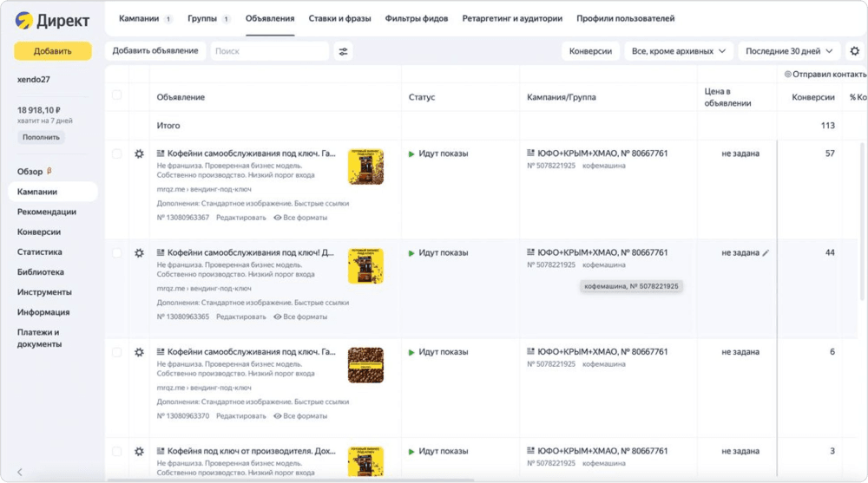868x483 pixels.
Task: Click horizontal scrollbar at table bottom
Action: [x=291, y=480]
